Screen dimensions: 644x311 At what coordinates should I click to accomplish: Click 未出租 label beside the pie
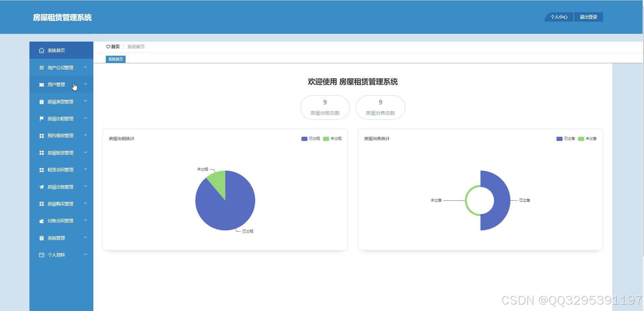coord(203,169)
